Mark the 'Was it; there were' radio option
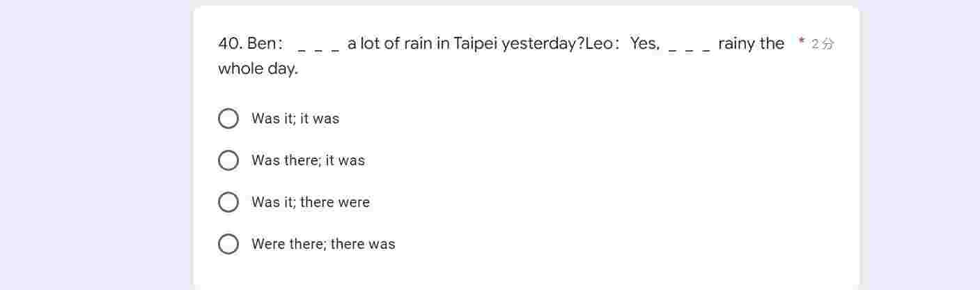 228,202
